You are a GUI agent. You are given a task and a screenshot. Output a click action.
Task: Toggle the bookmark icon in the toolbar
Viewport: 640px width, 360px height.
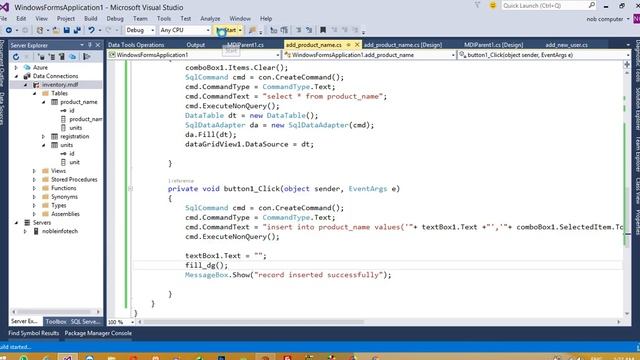pyautogui.click(x=323, y=30)
